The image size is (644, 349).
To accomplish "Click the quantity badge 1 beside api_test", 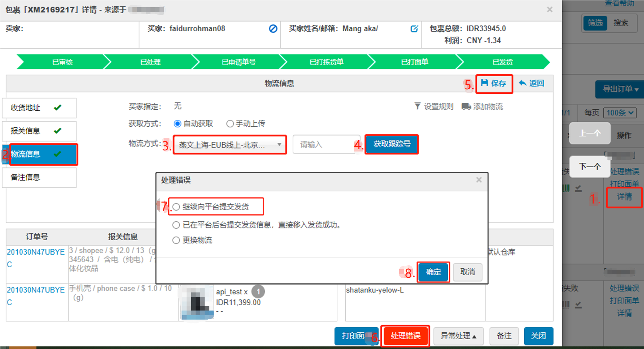I will [258, 292].
